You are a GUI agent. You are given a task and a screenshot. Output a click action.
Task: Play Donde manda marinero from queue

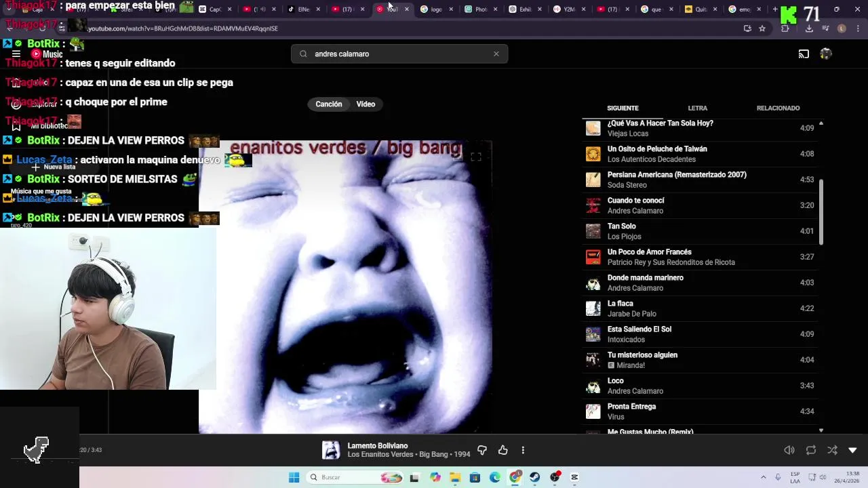699,283
